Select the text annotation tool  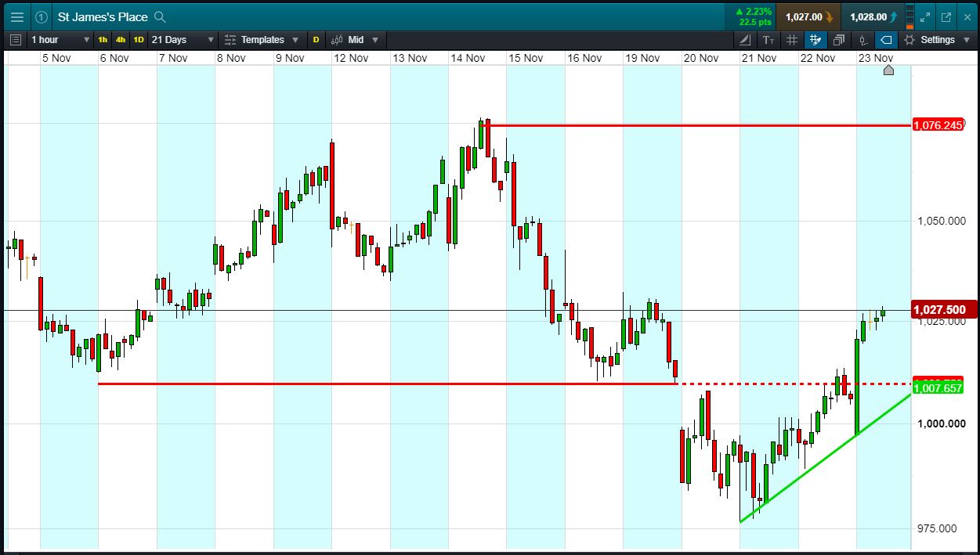tap(768, 39)
